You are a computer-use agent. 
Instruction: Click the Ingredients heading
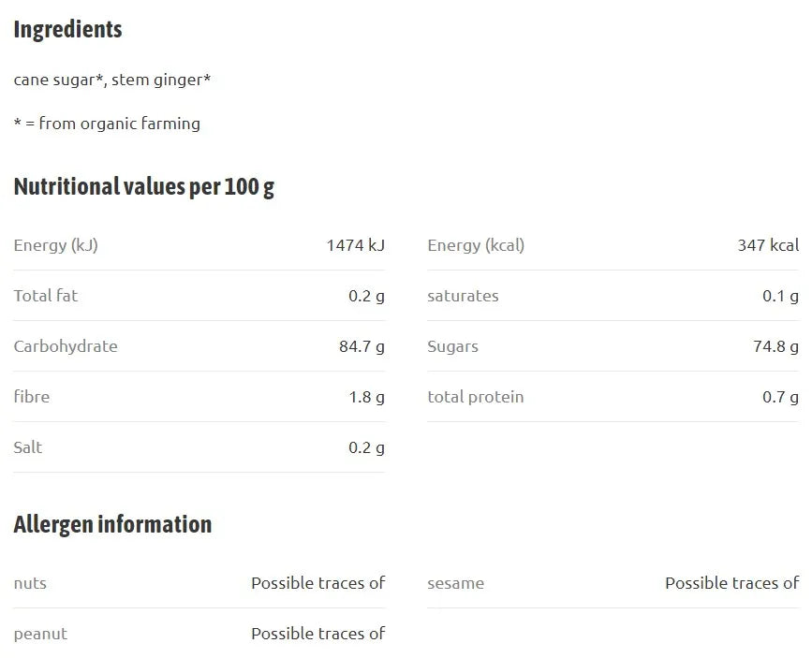pyautogui.click(x=67, y=30)
